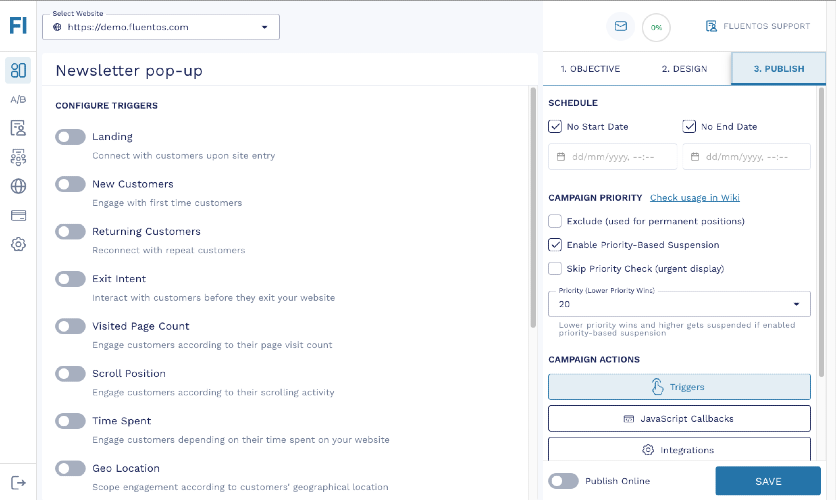Click the Campaign Priority heading
This screenshot has height=500, width=836.
(595, 198)
